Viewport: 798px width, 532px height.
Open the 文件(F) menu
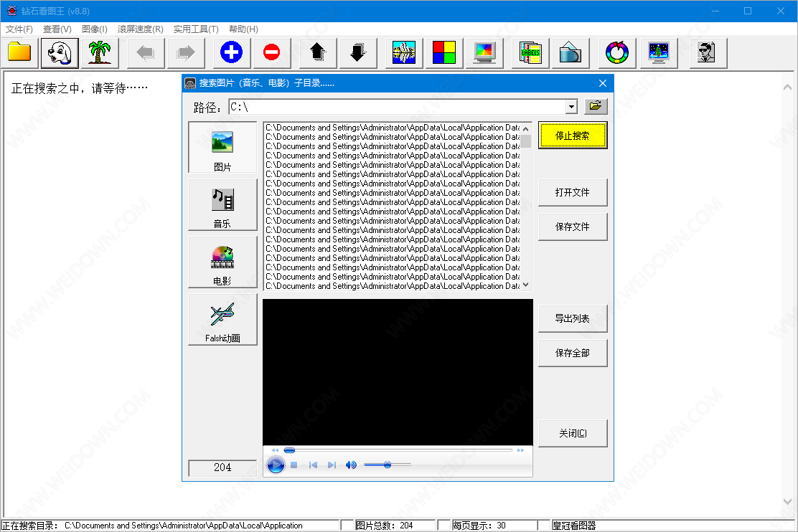point(19,29)
